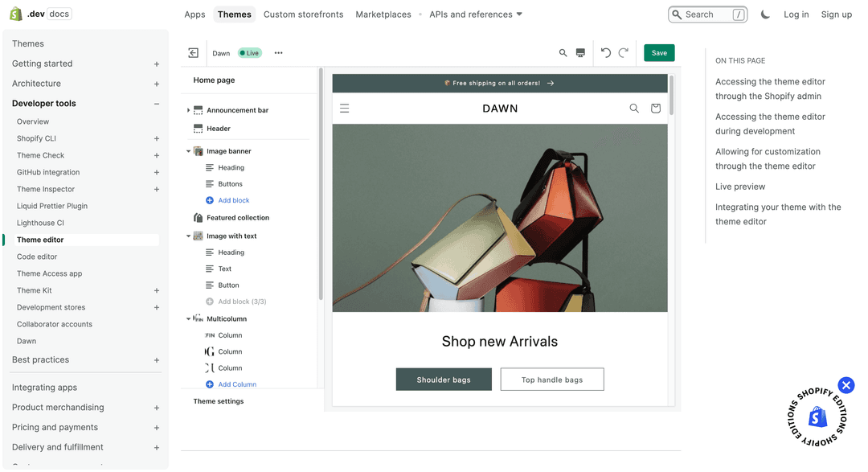868x472 pixels.
Task: Undo the last theme change
Action: [605, 52]
